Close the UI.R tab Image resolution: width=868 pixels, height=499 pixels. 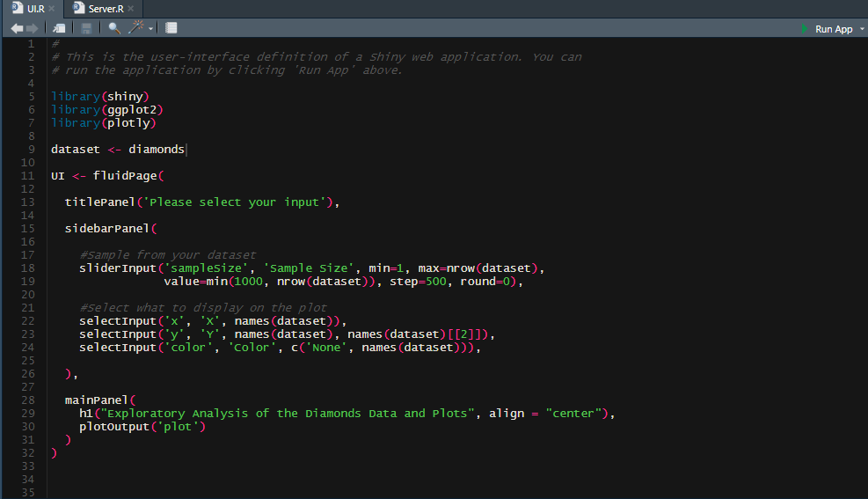52,8
